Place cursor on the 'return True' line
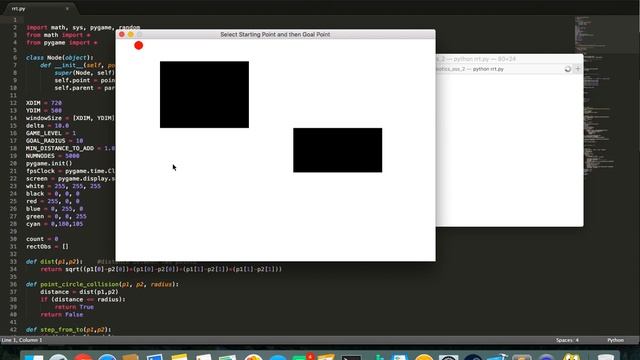Image resolution: width=640 pixels, height=360 pixels. (x=74, y=307)
